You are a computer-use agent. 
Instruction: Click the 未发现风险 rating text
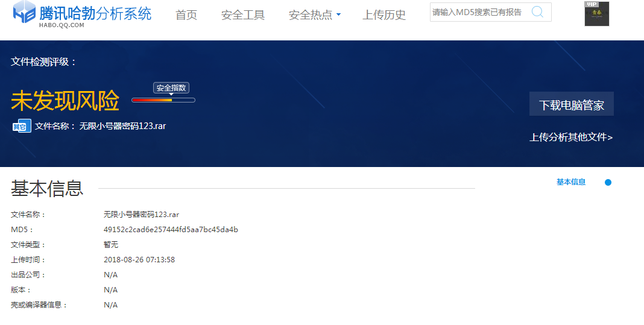[x=65, y=101]
